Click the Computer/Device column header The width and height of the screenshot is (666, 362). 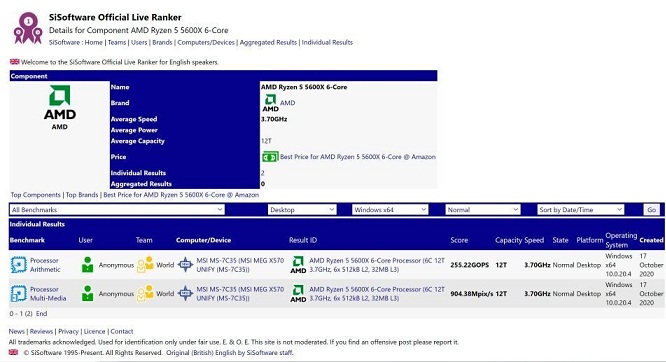203,240
